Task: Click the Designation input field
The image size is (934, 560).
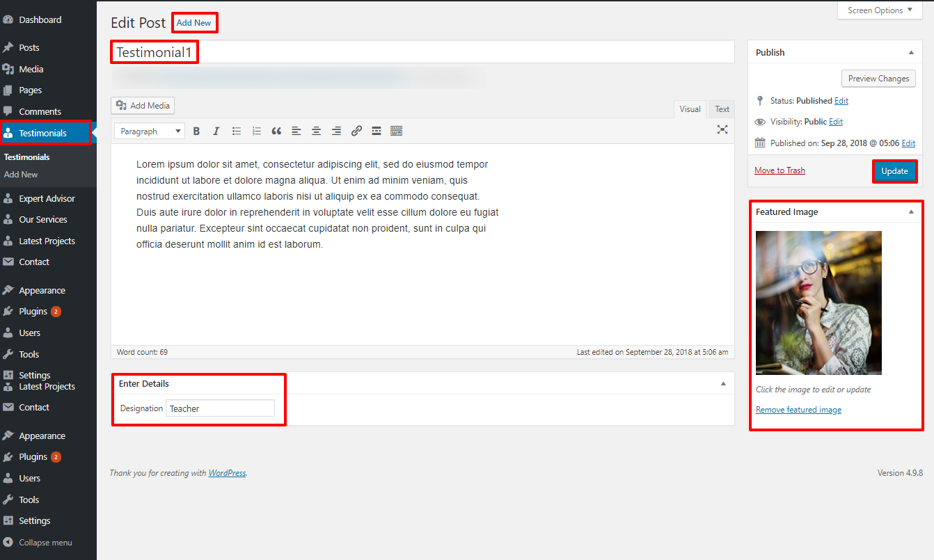Action: point(220,408)
